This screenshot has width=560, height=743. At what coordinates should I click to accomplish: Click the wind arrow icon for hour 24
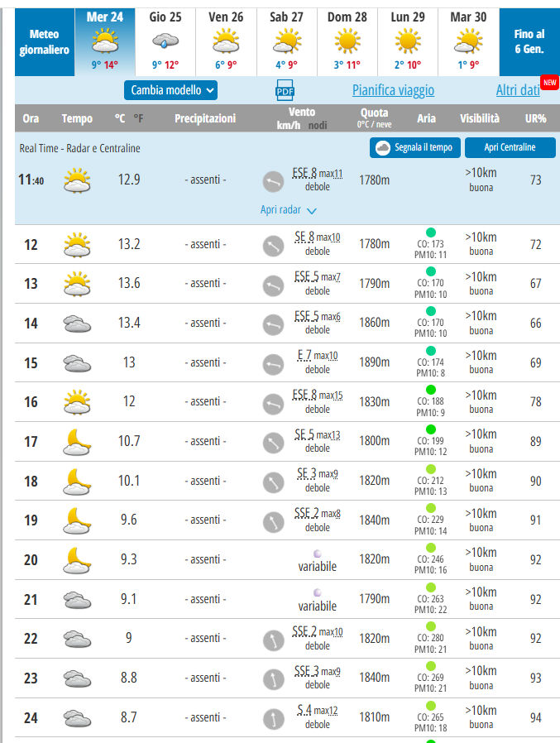(273, 717)
